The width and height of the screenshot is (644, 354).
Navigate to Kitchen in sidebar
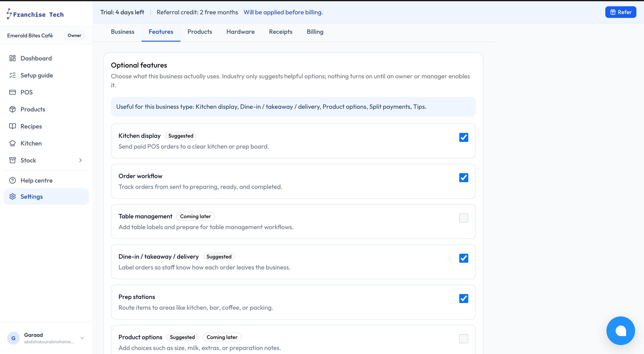pos(46,143)
